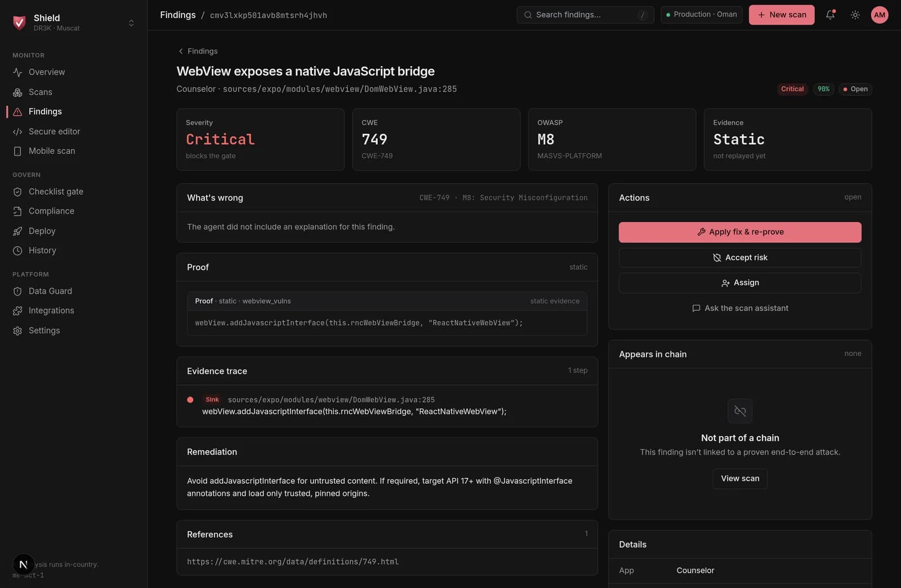Open the workspace switcher chevron
The height and width of the screenshot is (588, 901).
click(x=131, y=23)
